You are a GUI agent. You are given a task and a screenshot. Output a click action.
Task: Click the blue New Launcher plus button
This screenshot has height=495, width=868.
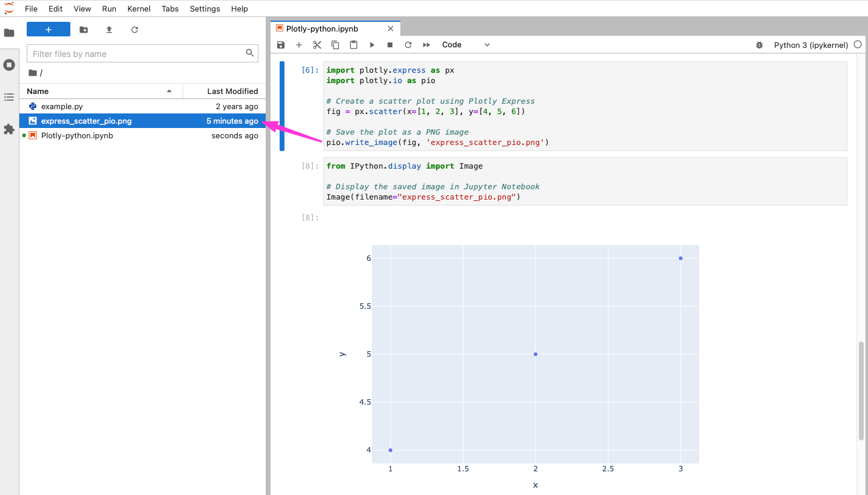pyautogui.click(x=49, y=30)
